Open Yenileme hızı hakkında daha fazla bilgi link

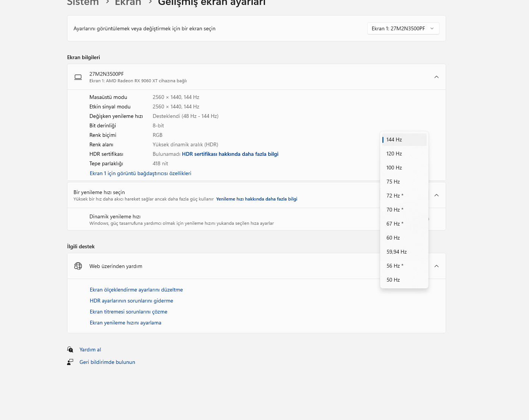click(257, 199)
